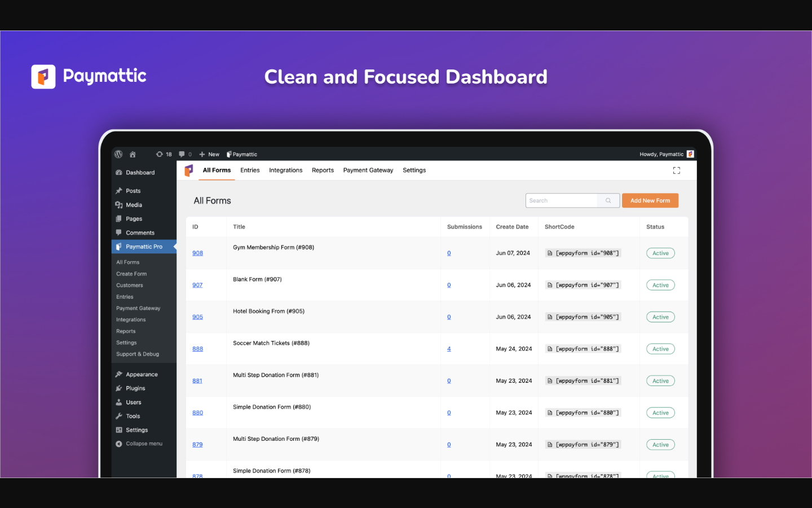Screen dimensions: 812x508
Task: Open form ID 879 link
Action: coord(197,444)
